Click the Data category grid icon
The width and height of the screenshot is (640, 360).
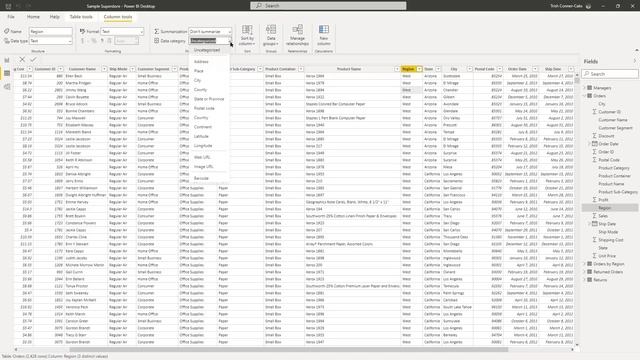156,41
